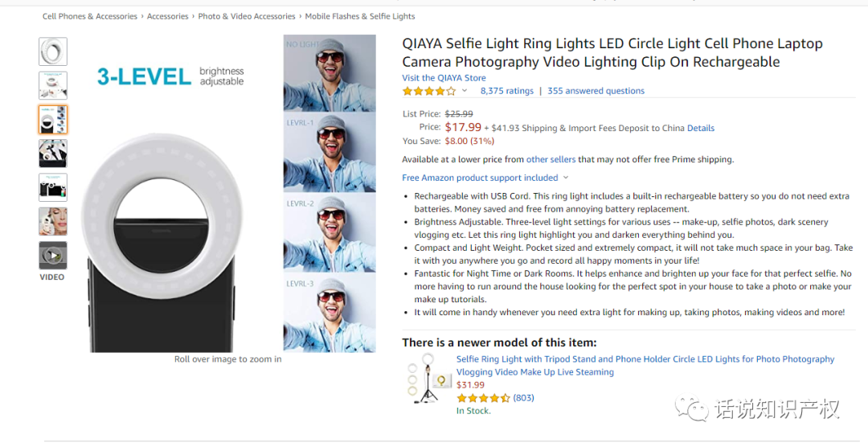The height and width of the screenshot is (447, 868).
Task: Select the first ring light thumbnail
Action: [x=53, y=51]
